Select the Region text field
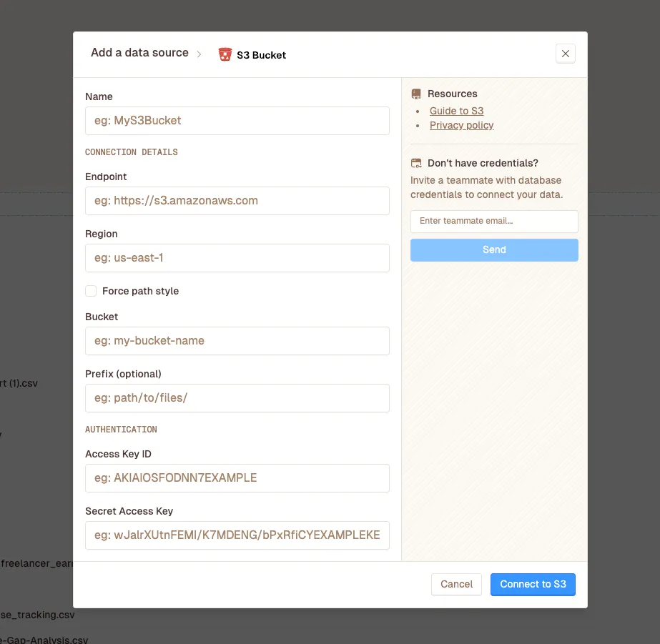This screenshot has width=660, height=644. [237, 258]
